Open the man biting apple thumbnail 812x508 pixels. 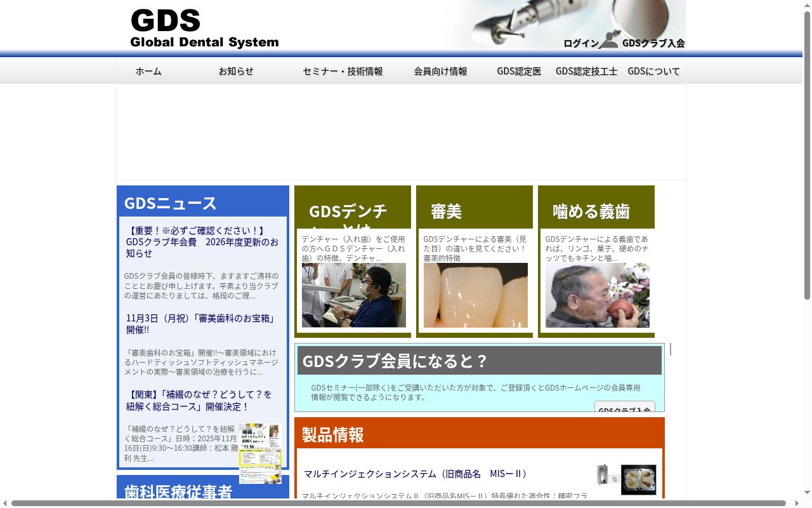pos(598,295)
